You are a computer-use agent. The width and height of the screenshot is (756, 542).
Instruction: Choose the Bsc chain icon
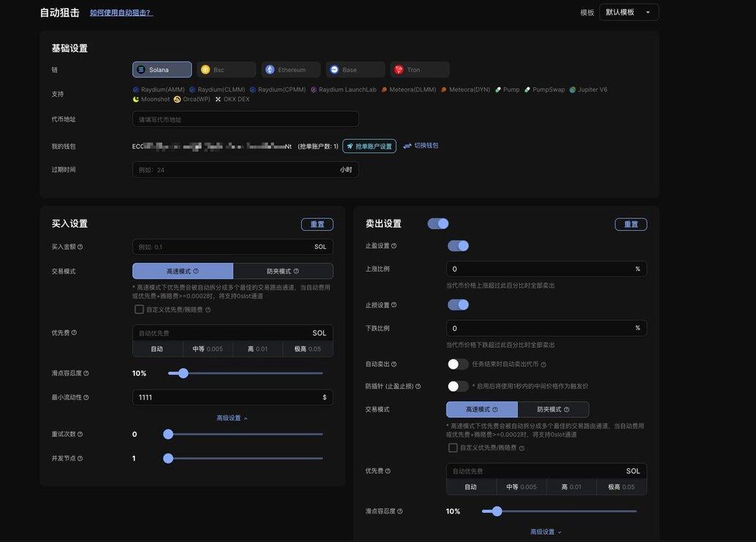tap(206, 70)
